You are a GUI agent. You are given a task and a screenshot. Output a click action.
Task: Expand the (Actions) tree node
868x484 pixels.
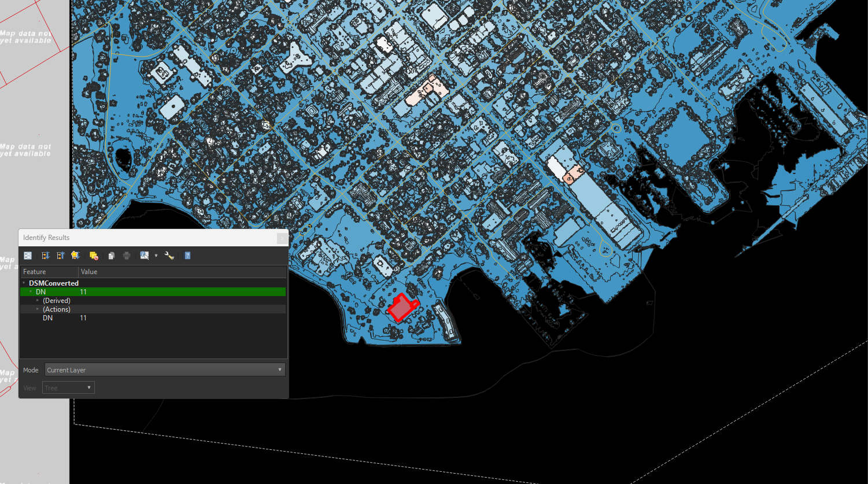click(38, 309)
